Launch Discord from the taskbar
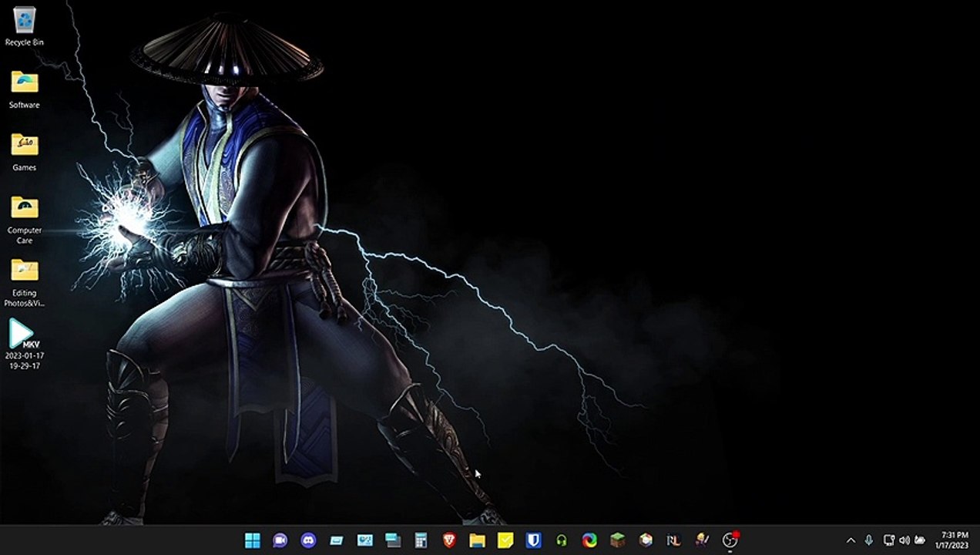980x555 pixels. pyautogui.click(x=308, y=540)
